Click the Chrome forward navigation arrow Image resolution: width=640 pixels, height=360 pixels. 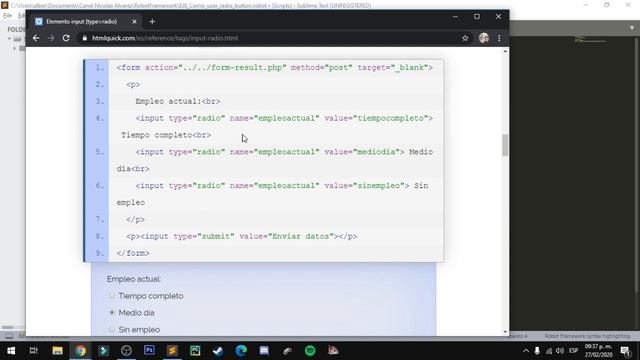point(51,38)
